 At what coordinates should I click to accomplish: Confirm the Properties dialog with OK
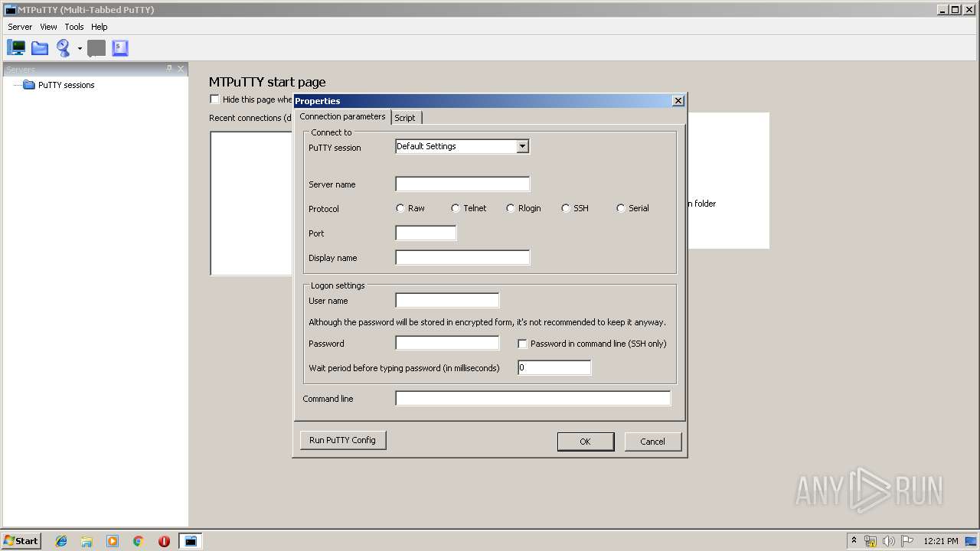coord(585,442)
